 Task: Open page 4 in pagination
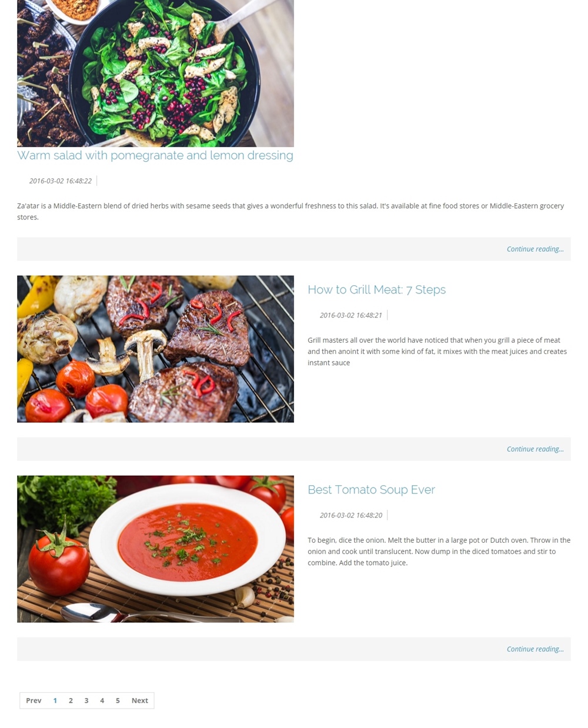click(102, 700)
